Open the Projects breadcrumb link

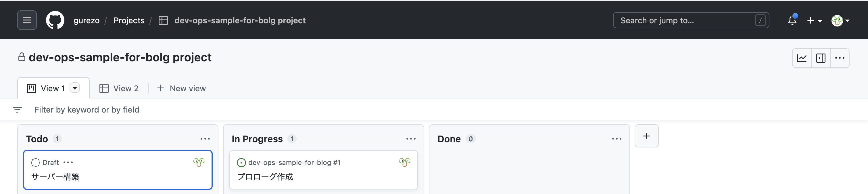(x=129, y=21)
